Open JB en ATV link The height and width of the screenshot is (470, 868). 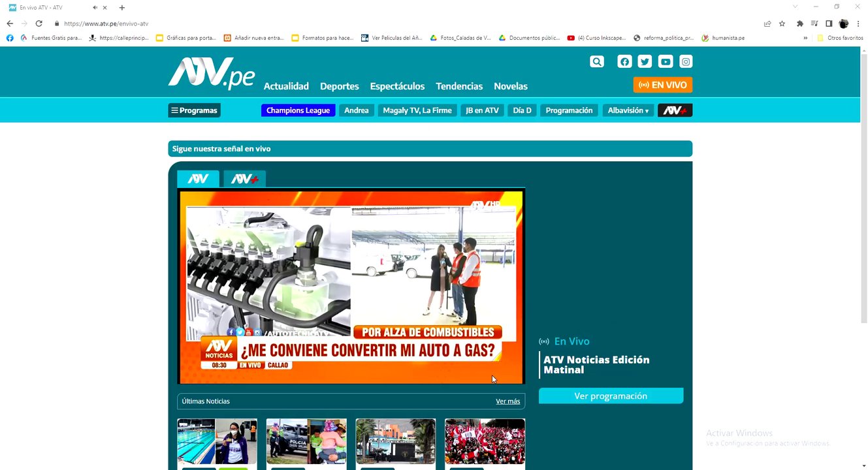click(482, 110)
